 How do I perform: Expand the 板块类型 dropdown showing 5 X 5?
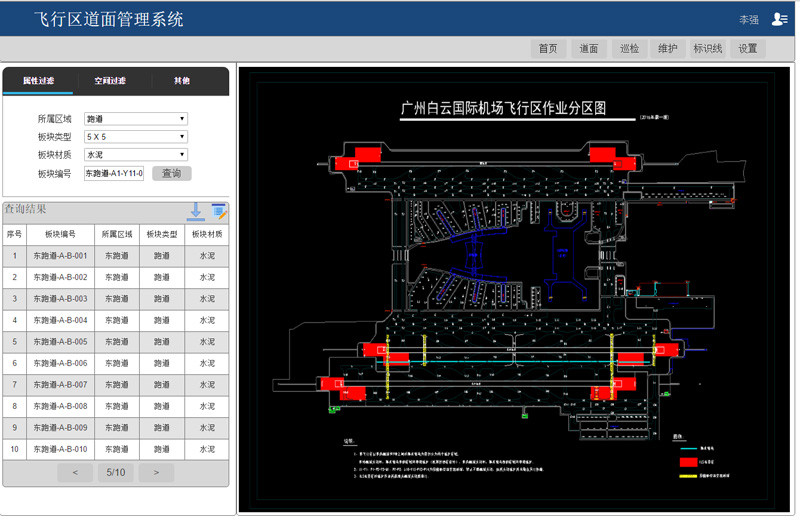point(136,137)
